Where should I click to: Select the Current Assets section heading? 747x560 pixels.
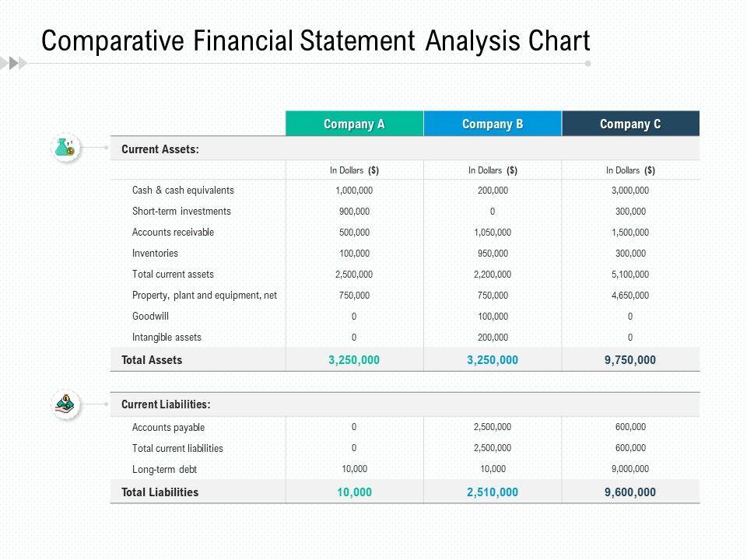coord(160,149)
